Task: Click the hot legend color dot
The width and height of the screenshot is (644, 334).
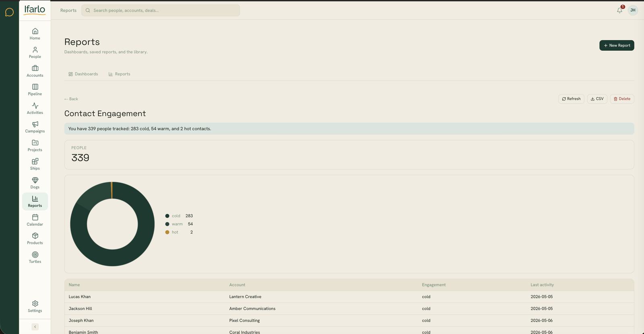Action: [x=167, y=232]
